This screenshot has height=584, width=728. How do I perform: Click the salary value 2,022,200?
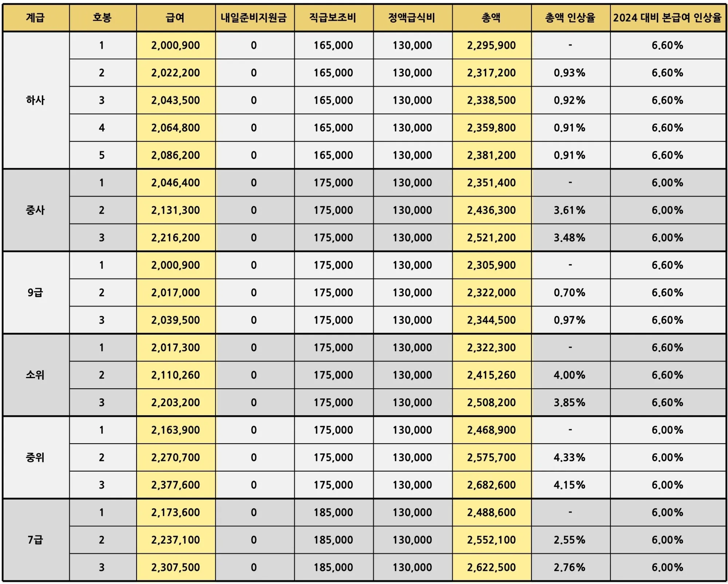[x=175, y=73]
